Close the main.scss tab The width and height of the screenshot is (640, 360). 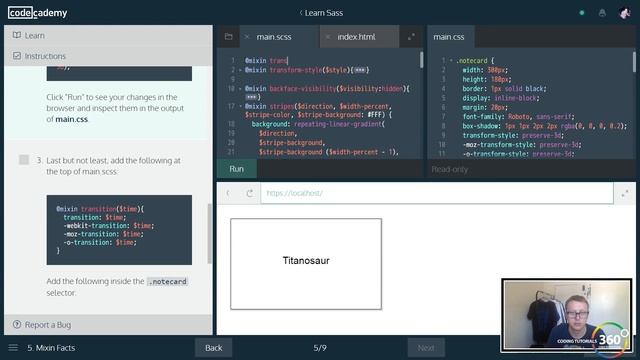[247, 37]
